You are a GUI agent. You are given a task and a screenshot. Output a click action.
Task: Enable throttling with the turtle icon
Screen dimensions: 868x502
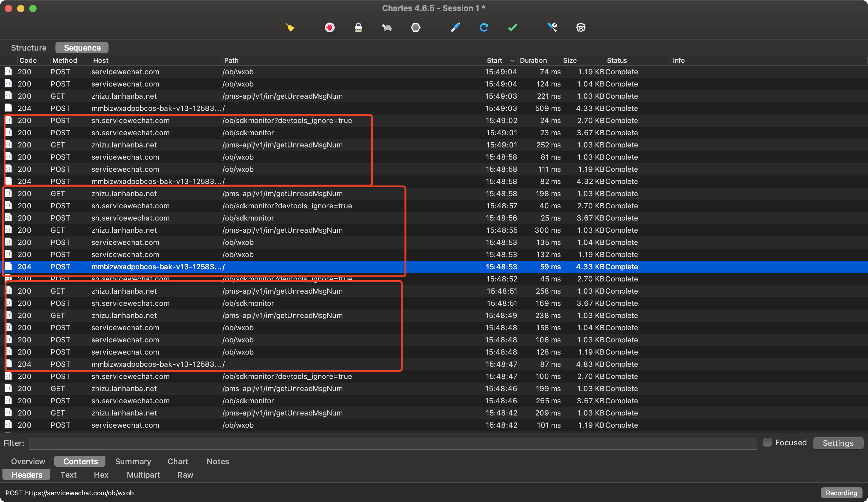387,27
